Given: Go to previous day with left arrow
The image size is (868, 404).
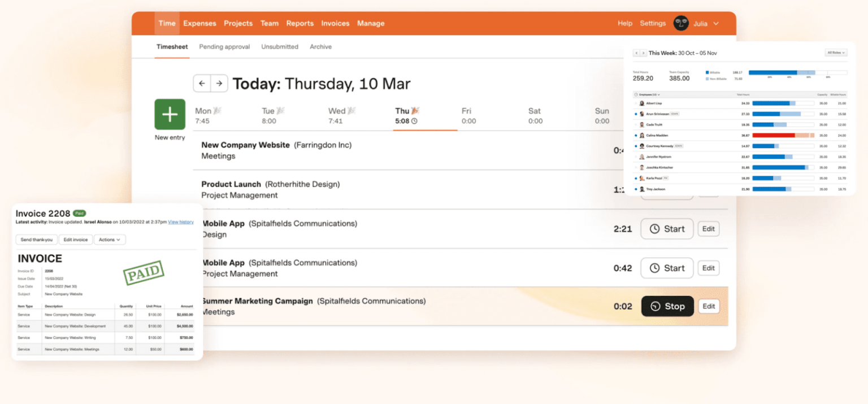Looking at the screenshot, I should pos(202,83).
